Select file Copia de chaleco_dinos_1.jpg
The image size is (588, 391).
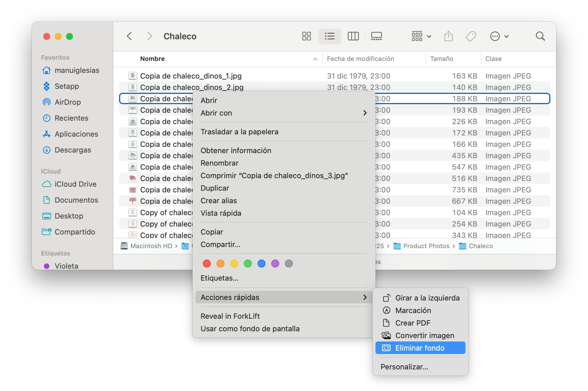[x=191, y=76]
